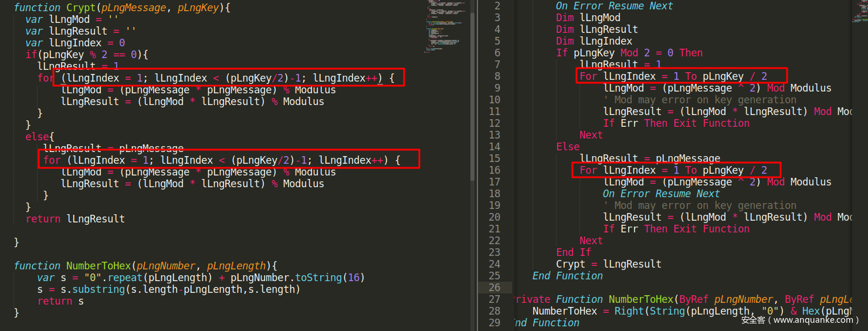
Task: Click 'lLngMod = (pLngMessage ^ 2)' on line 9
Action: pyautogui.click(x=682, y=88)
